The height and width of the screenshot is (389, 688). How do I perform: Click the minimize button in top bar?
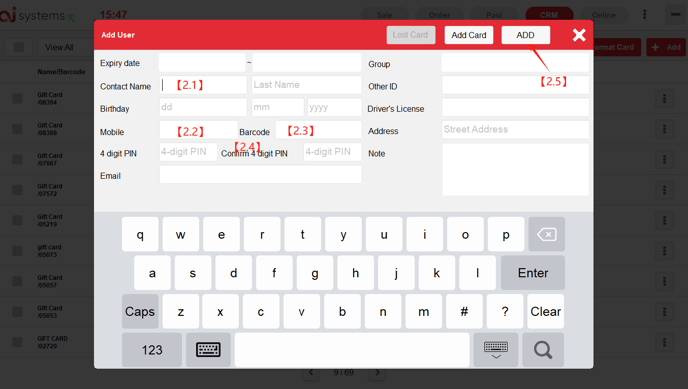(x=675, y=14)
